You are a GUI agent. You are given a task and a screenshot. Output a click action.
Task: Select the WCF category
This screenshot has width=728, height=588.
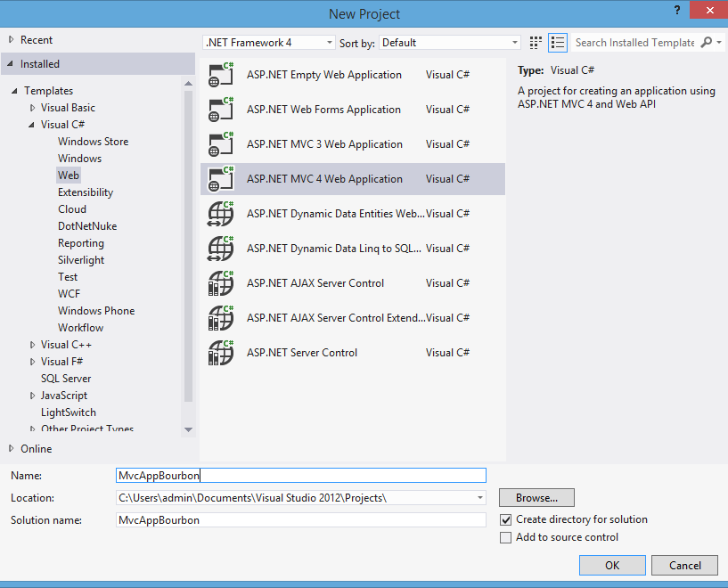pos(69,294)
